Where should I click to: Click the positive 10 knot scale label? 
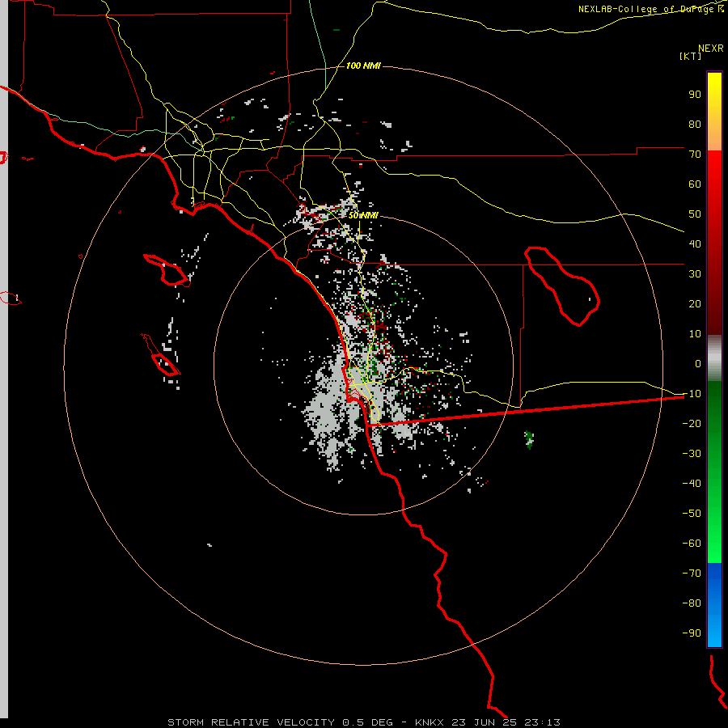pos(695,334)
